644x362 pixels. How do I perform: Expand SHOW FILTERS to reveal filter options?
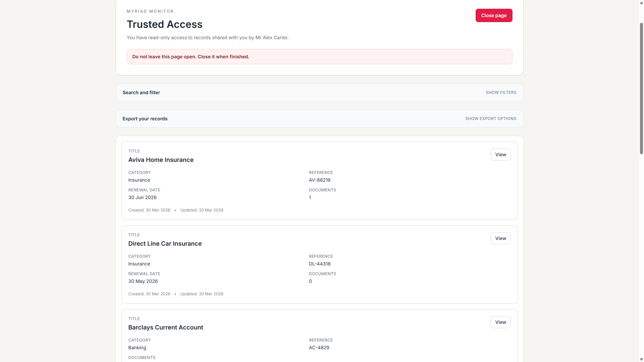(501, 92)
